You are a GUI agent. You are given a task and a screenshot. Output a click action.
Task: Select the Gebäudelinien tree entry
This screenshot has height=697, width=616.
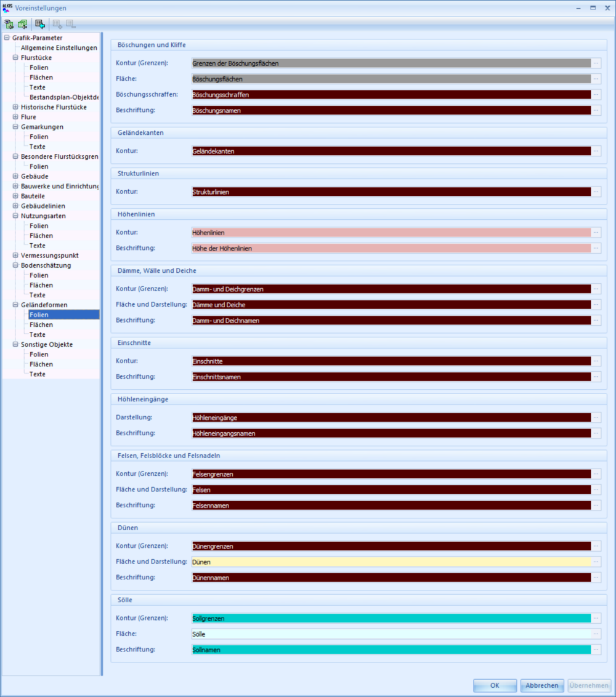[x=43, y=206]
